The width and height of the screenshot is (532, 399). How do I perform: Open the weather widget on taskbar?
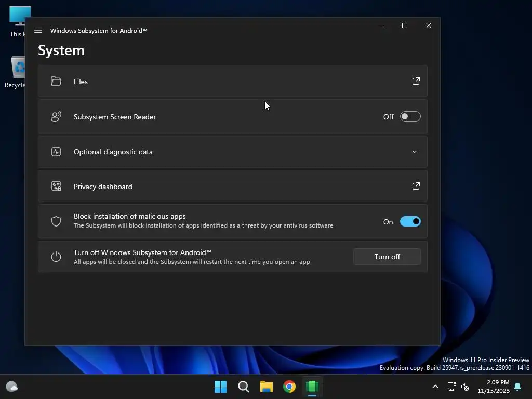(12, 387)
